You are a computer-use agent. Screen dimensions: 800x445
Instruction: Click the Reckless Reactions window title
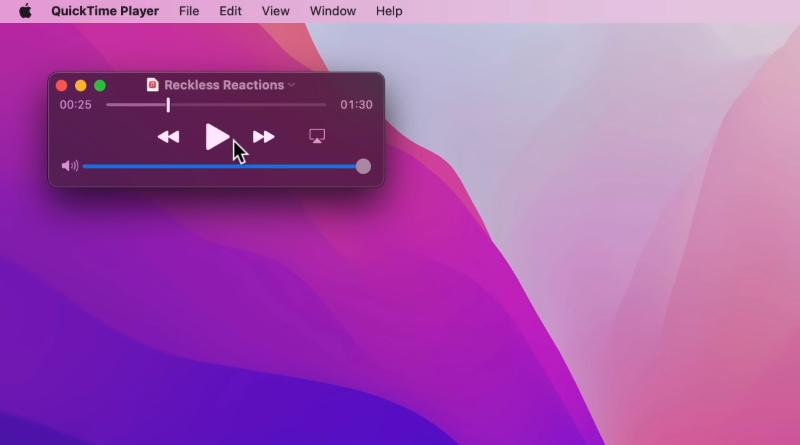pos(224,85)
